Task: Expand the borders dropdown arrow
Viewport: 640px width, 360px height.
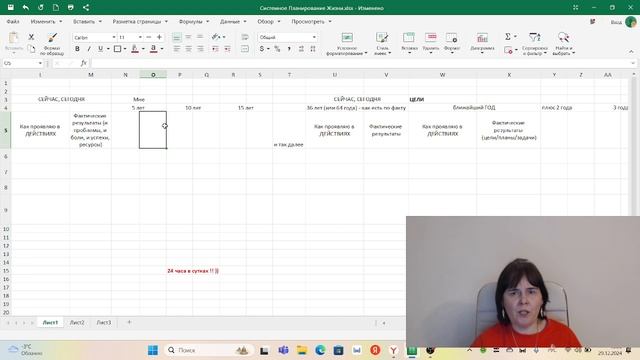Action: click(124, 49)
